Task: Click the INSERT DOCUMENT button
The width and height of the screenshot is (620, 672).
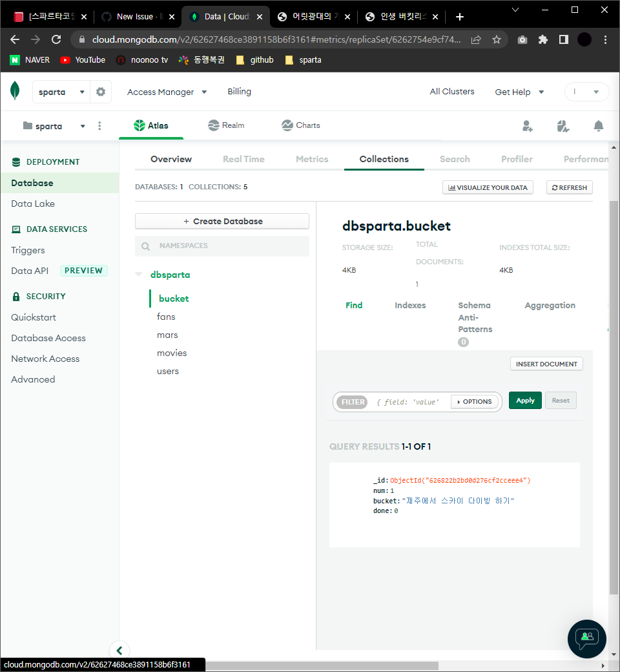Action: 546,364
